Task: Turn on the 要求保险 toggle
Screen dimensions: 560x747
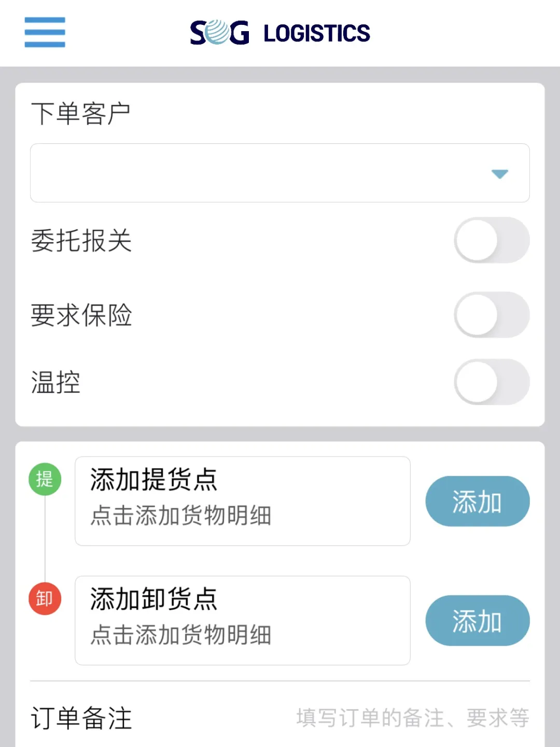Action: (x=491, y=315)
